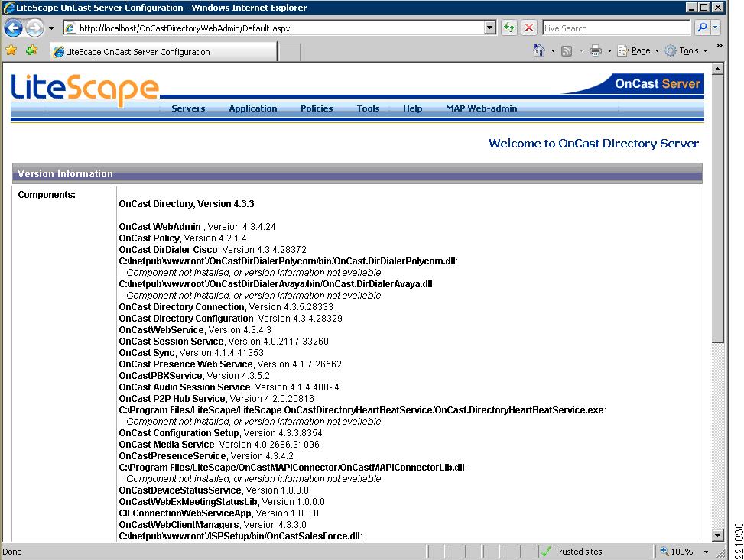This screenshot has height=560, width=744.
Task: Open the Policies menu
Action: coord(317,108)
